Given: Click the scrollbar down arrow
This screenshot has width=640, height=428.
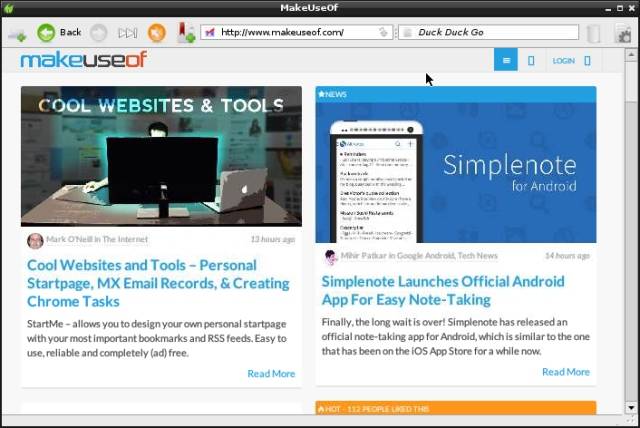Looking at the screenshot, I should point(631,408).
